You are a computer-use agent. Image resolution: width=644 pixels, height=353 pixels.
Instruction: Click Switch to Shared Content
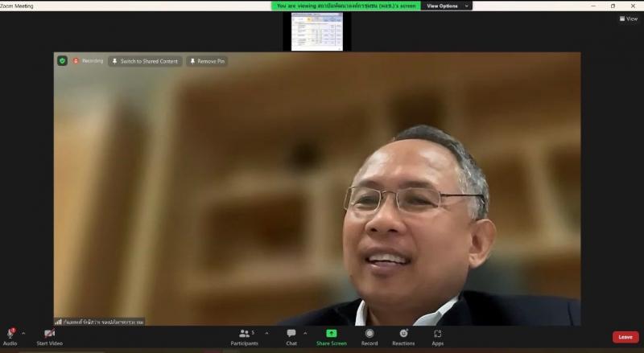click(145, 61)
